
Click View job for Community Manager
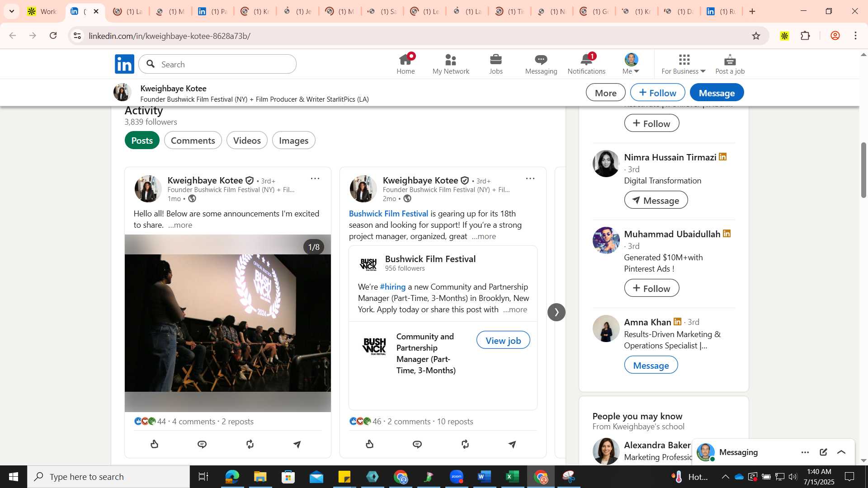[503, 340]
